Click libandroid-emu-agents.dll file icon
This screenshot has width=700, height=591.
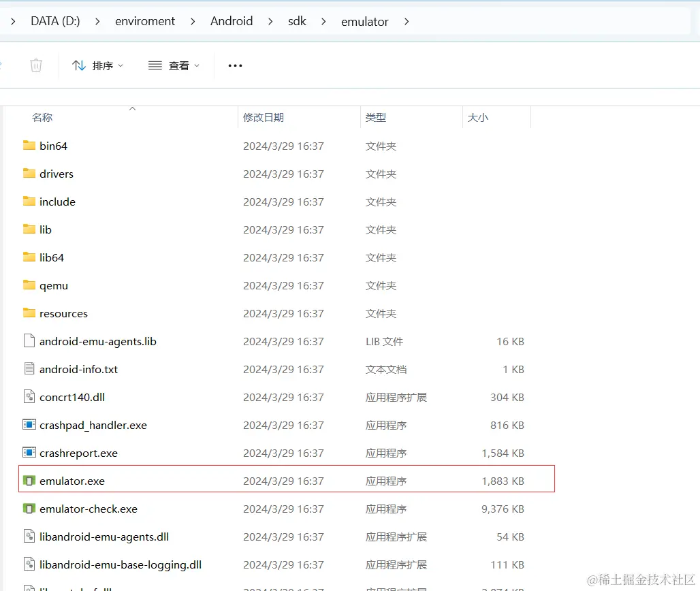click(x=29, y=536)
